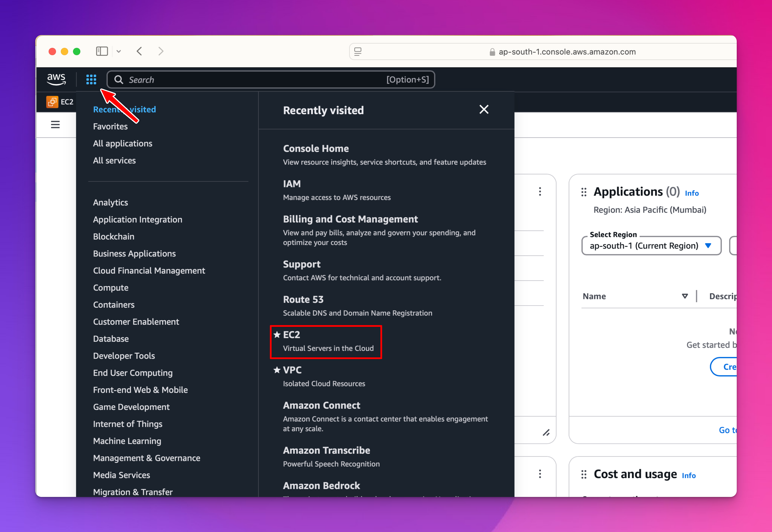Open the EC2 shortcut in favorites bar

click(x=60, y=102)
